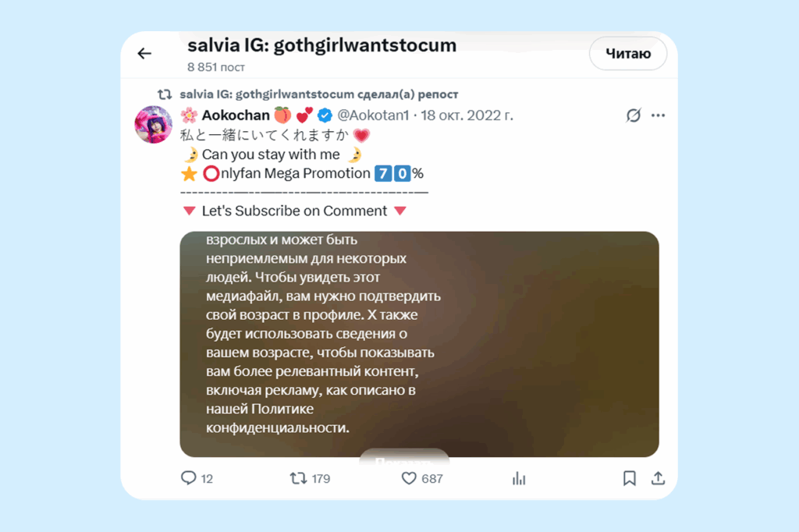Like the post with heart icon
Screen dimensions: 799x532
point(409,478)
